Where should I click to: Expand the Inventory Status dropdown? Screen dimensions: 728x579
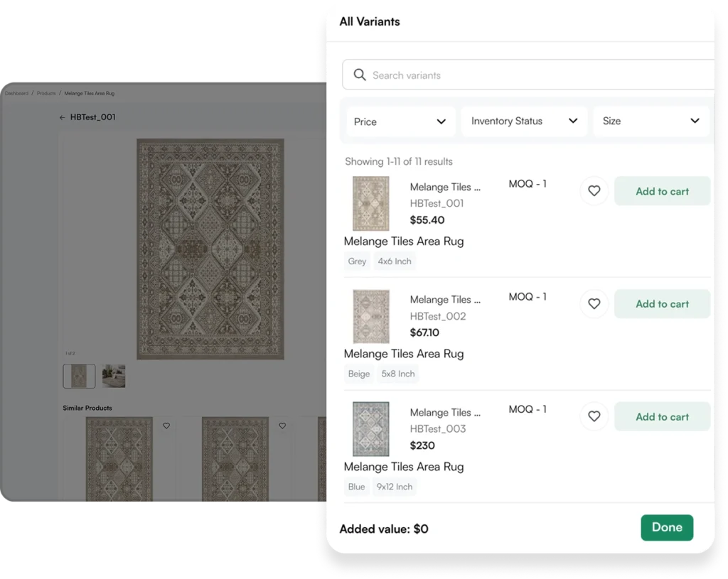(524, 121)
